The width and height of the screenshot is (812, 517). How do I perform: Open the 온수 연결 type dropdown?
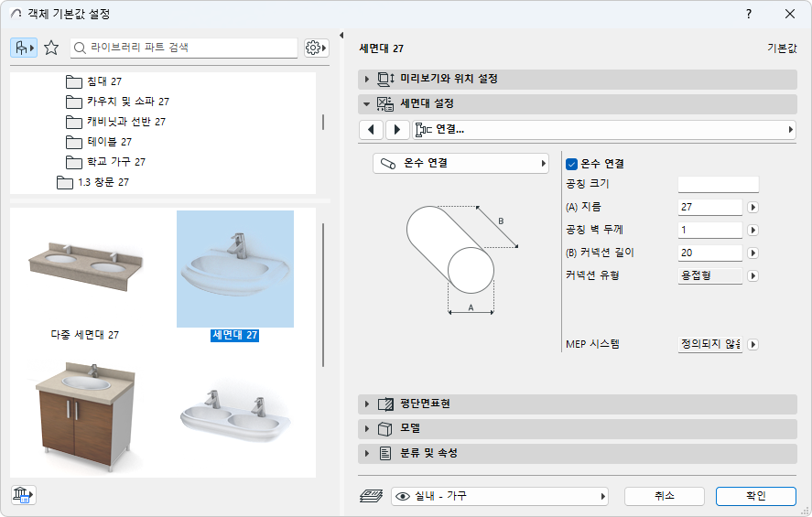460,164
